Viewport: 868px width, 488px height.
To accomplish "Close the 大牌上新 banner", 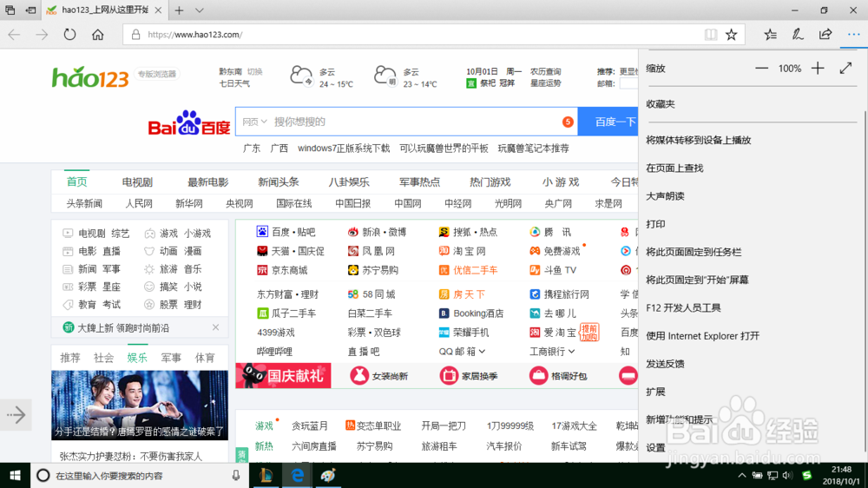I will click(216, 327).
